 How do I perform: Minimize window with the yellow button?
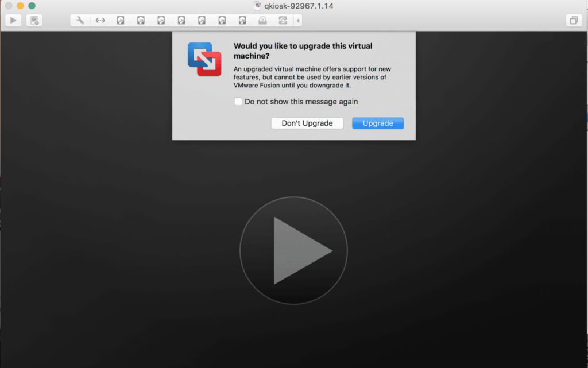[x=20, y=6]
